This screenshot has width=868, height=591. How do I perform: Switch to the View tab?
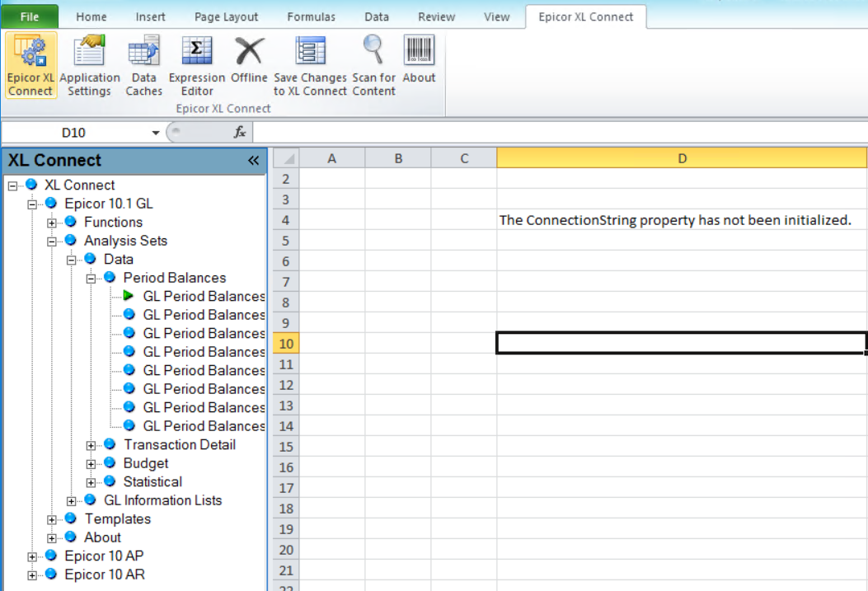tap(496, 16)
